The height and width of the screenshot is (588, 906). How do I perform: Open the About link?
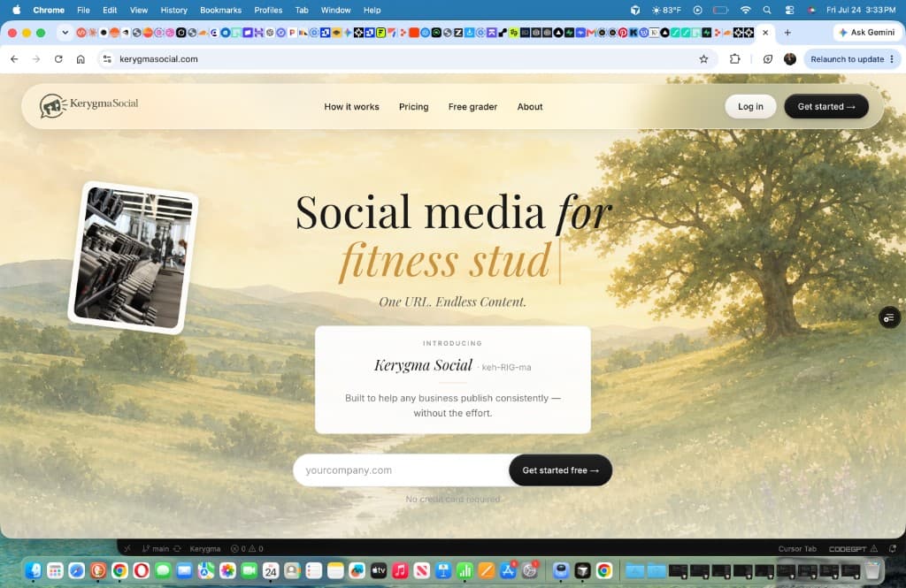(530, 107)
